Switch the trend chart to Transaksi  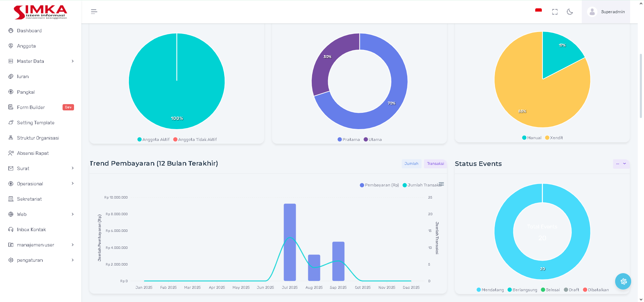[x=435, y=164]
